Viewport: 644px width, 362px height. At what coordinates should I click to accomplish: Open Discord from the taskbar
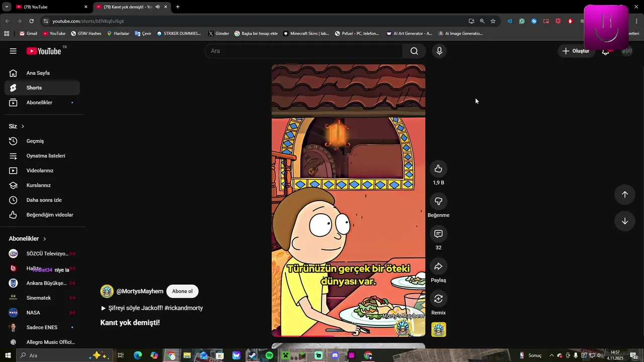pyautogui.click(x=335, y=355)
